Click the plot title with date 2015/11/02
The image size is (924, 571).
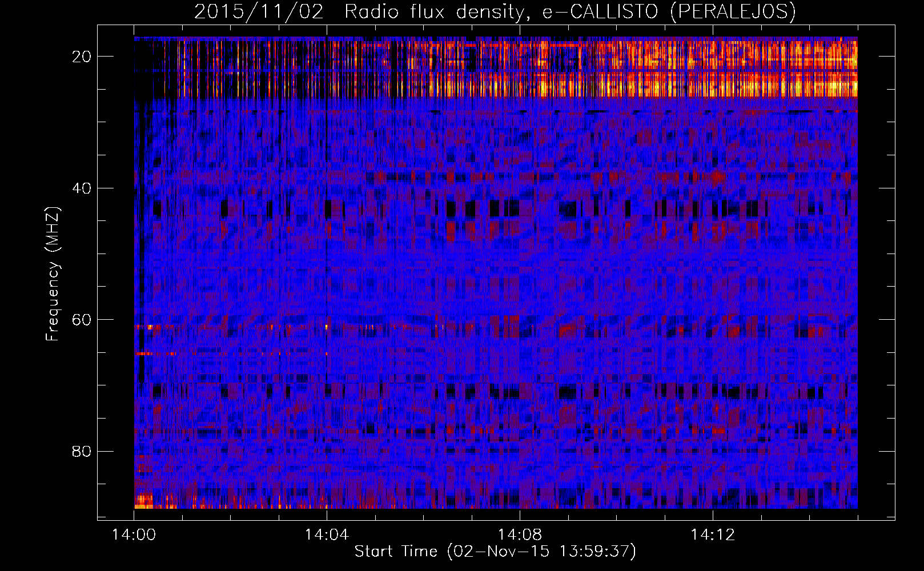495,12
